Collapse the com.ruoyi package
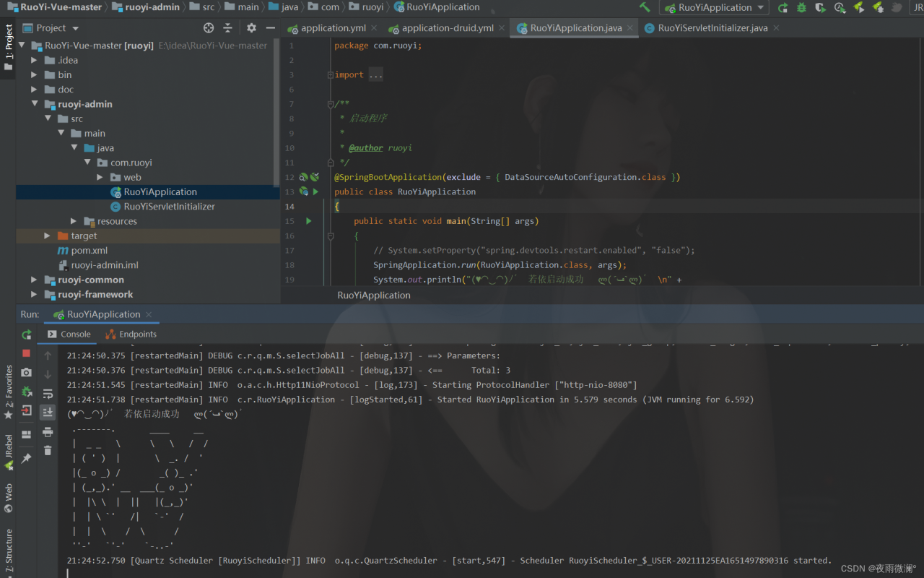 point(87,163)
